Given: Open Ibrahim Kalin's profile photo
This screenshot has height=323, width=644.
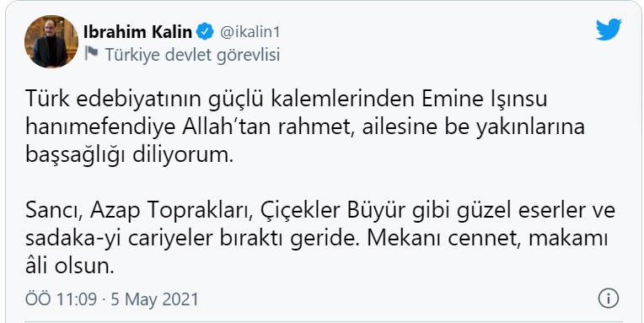Looking at the screenshot, I should click(51, 41).
